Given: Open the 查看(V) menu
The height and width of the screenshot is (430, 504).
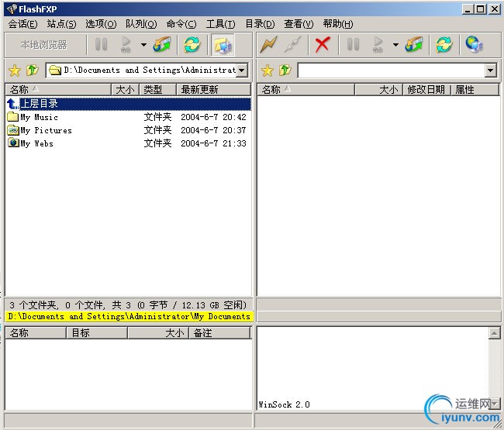Looking at the screenshot, I should 299,24.
